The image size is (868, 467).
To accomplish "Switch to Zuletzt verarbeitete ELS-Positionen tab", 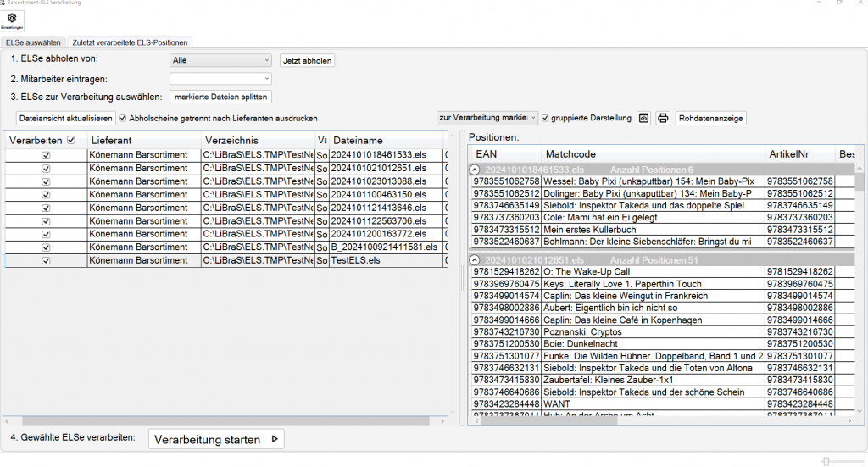I will click(130, 42).
